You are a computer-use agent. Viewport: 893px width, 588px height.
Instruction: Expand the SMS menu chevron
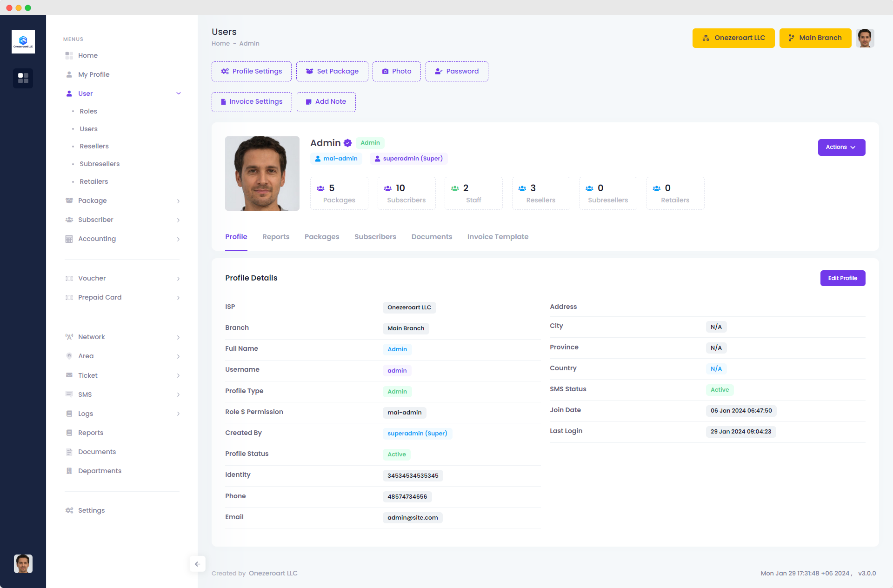pyautogui.click(x=178, y=394)
